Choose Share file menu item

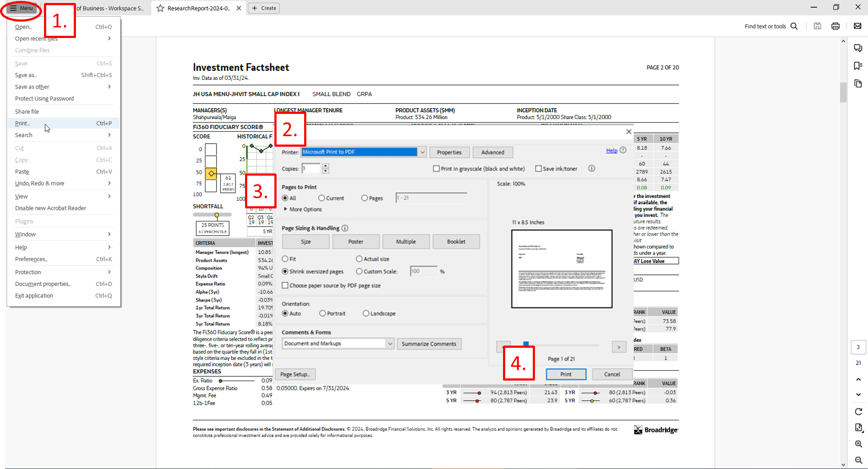point(63,111)
